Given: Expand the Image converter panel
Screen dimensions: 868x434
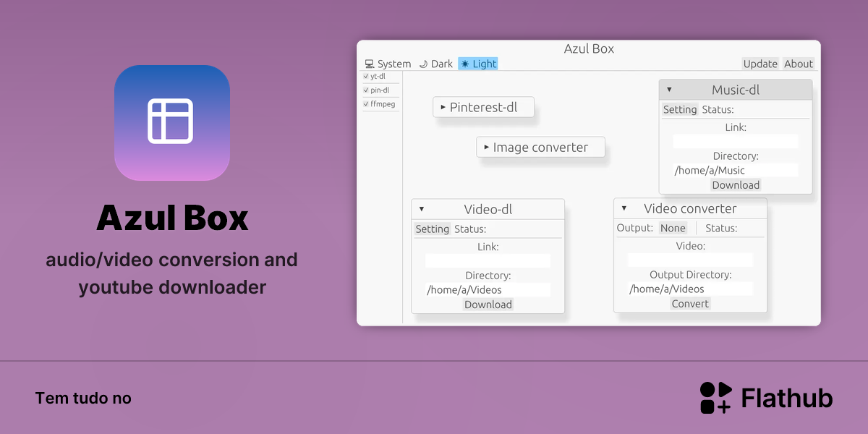Looking at the screenshot, I should coord(487,147).
